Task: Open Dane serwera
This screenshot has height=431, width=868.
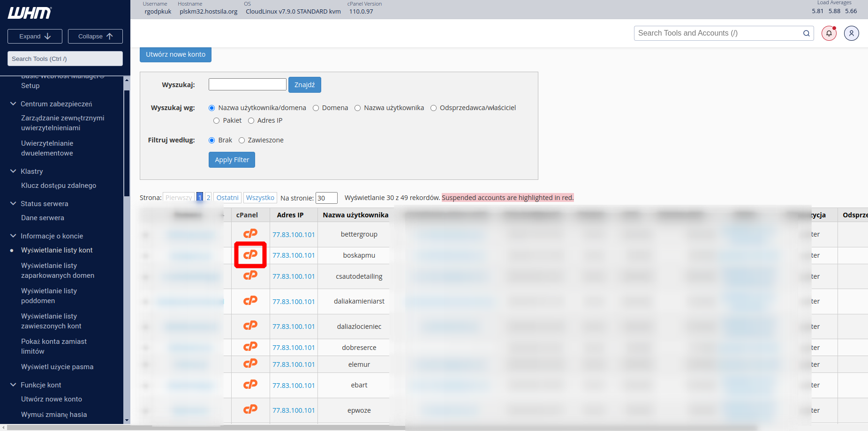Action: [43, 218]
